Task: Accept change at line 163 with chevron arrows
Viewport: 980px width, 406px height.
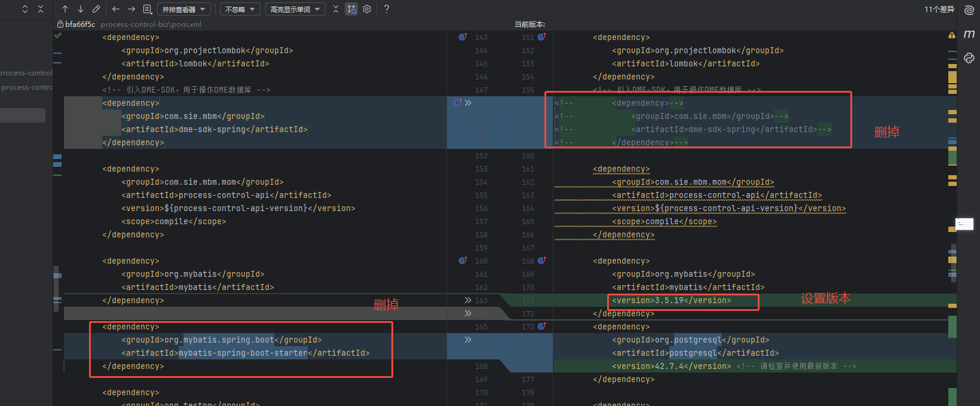Action: pos(468,300)
